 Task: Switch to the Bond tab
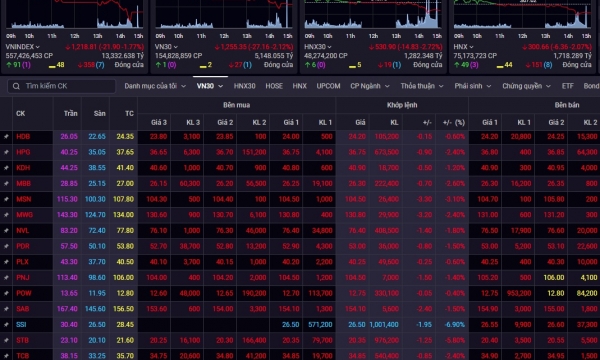click(x=591, y=86)
